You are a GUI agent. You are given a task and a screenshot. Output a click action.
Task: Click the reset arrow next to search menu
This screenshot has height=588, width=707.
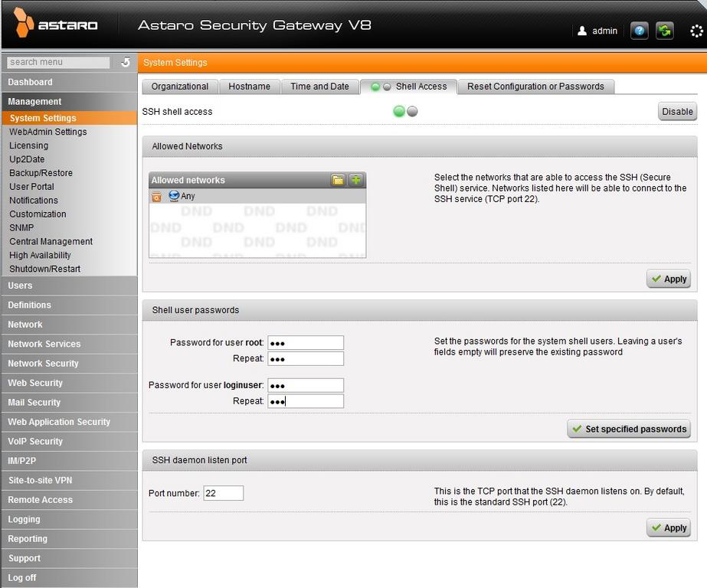(126, 62)
